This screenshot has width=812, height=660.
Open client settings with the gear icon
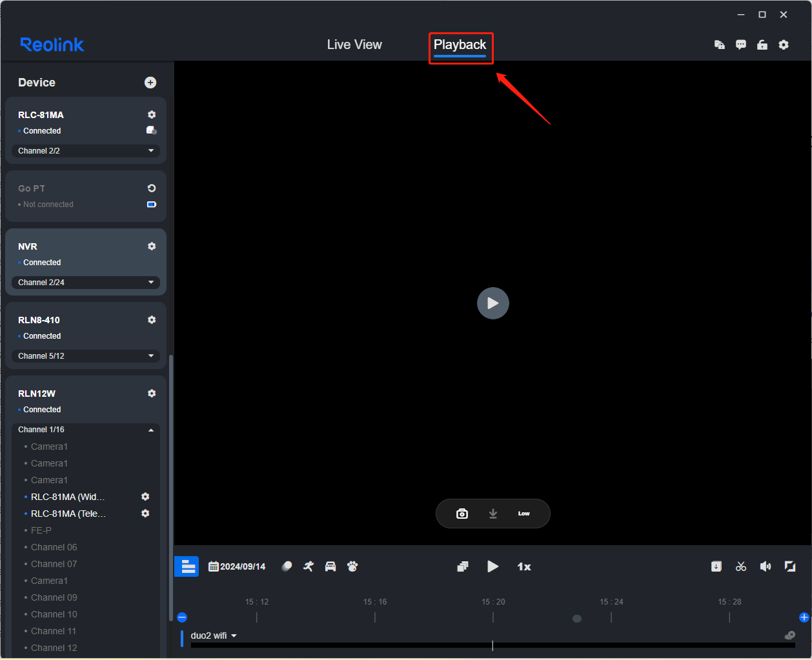(x=784, y=45)
